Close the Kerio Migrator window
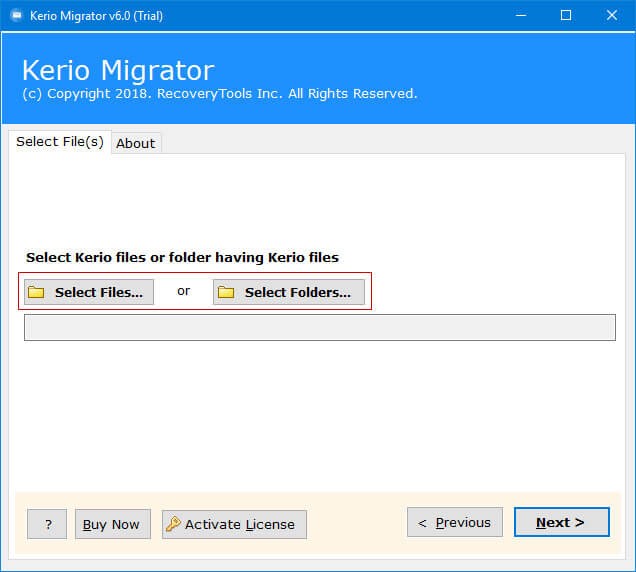The height and width of the screenshot is (572, 636). pos(612,15)
